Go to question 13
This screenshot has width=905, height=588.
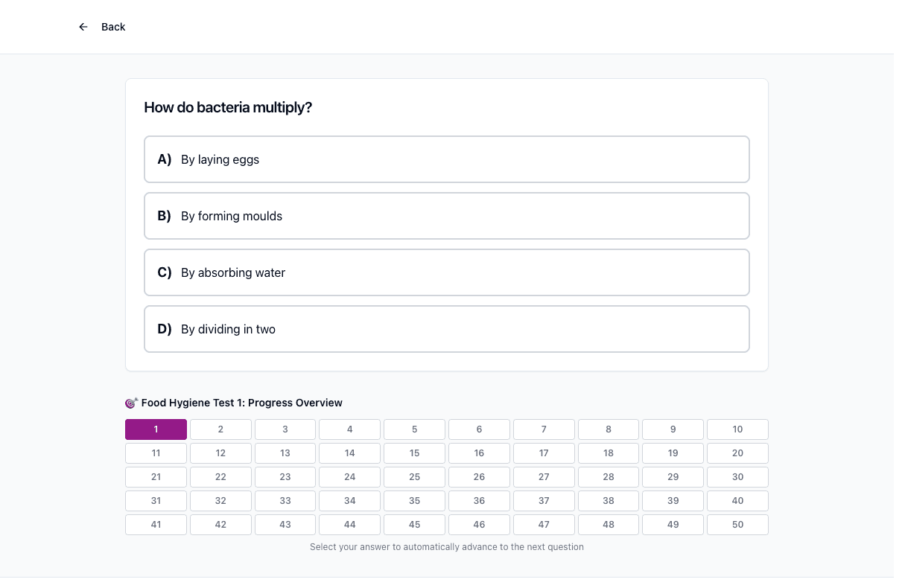[x=285, y=453]
